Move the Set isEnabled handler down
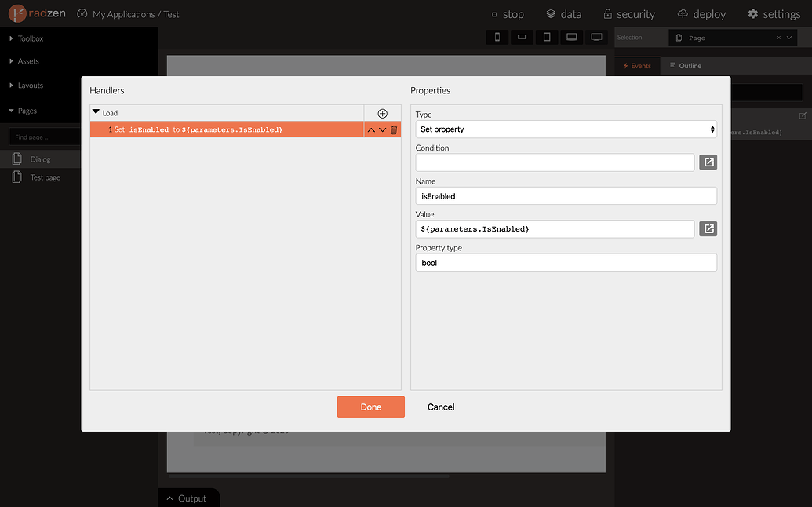Screen dimensions: 812x507 point(382,129)
